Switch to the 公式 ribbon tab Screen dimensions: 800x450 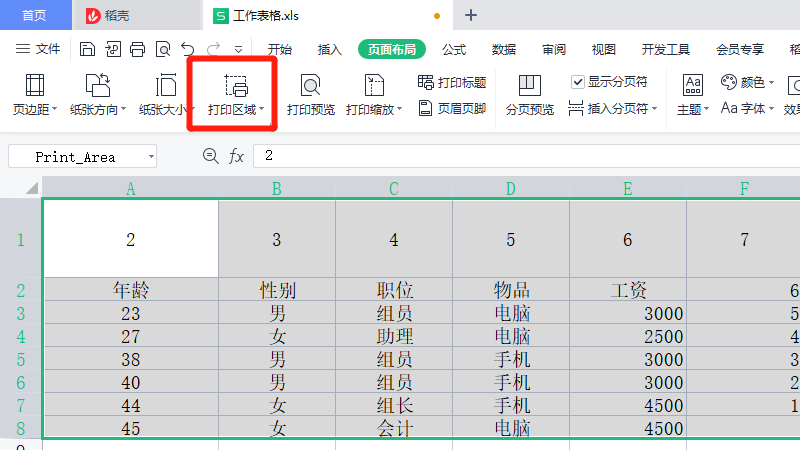(454, 49)
